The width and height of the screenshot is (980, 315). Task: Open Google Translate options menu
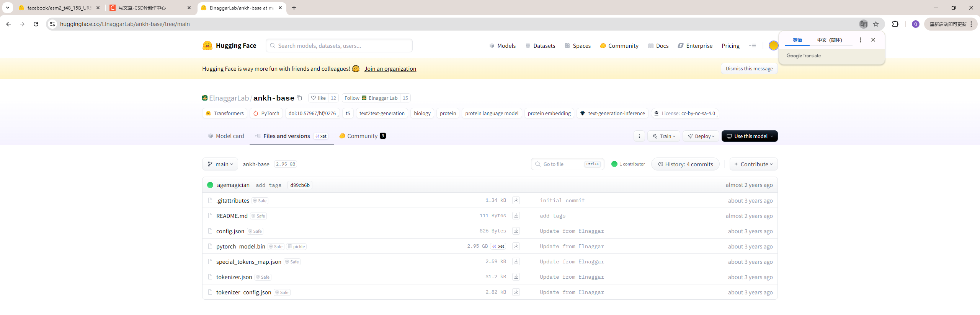[860, 40]
